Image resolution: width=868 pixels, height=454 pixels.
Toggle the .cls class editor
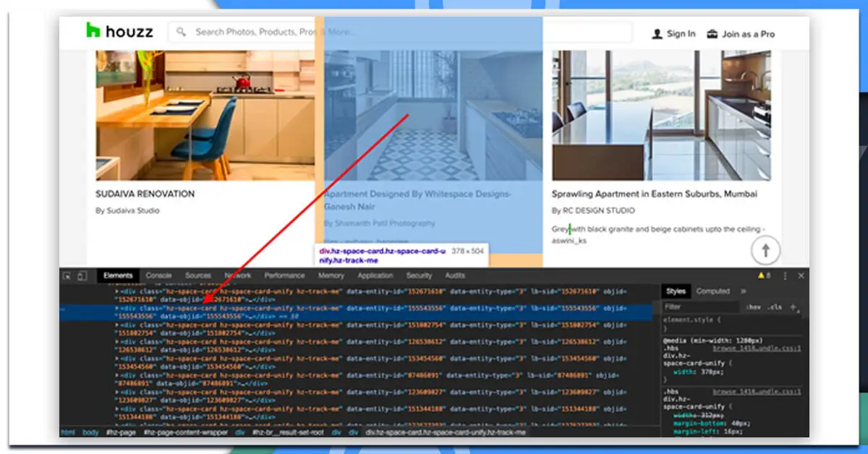tap(775, 307)
